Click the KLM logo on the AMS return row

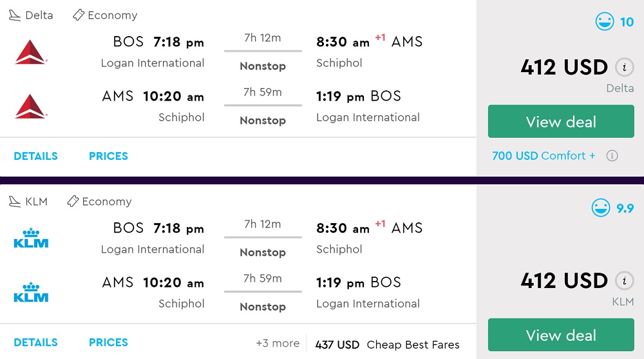[x=31, y=293]
